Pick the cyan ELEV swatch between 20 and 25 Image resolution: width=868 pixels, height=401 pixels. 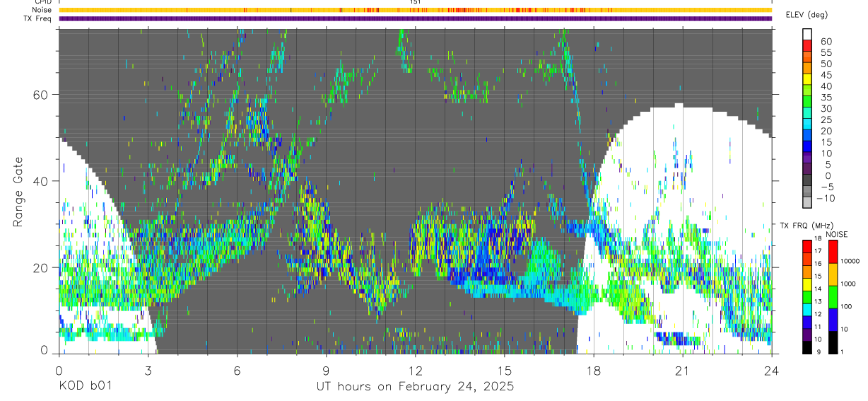(807, 125)
